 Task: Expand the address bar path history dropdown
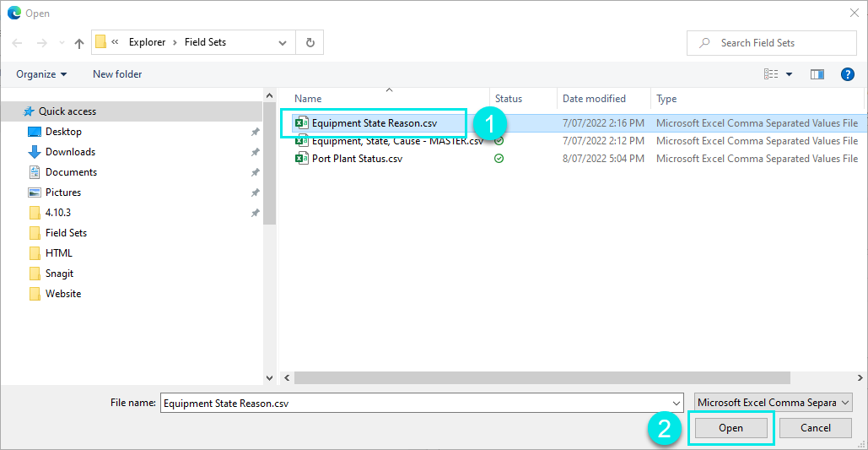(283, 42)
